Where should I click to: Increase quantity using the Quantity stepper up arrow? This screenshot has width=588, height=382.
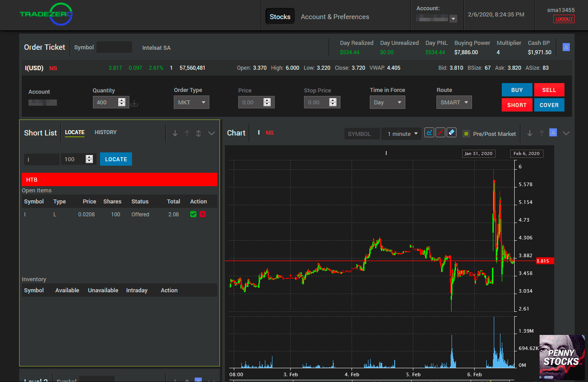click(x=121, y=99)
